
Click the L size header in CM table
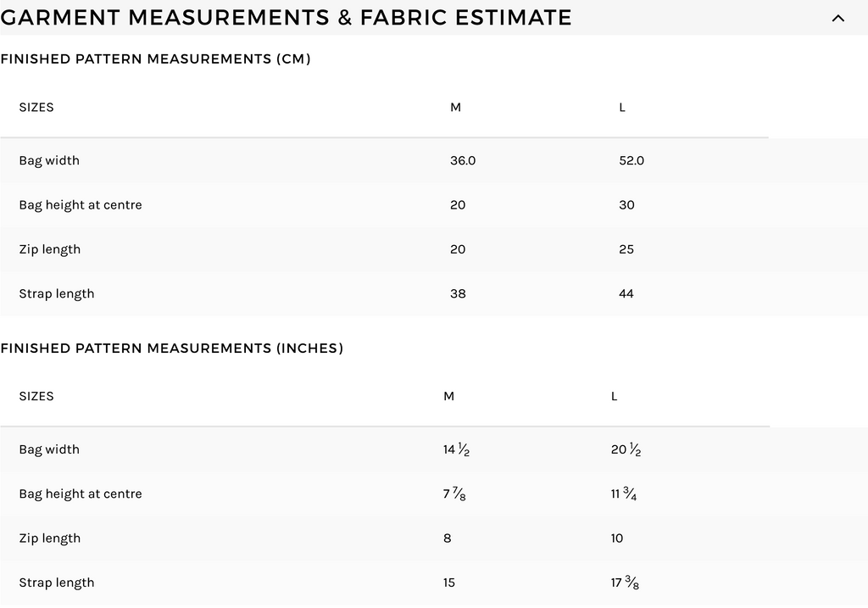622,108
